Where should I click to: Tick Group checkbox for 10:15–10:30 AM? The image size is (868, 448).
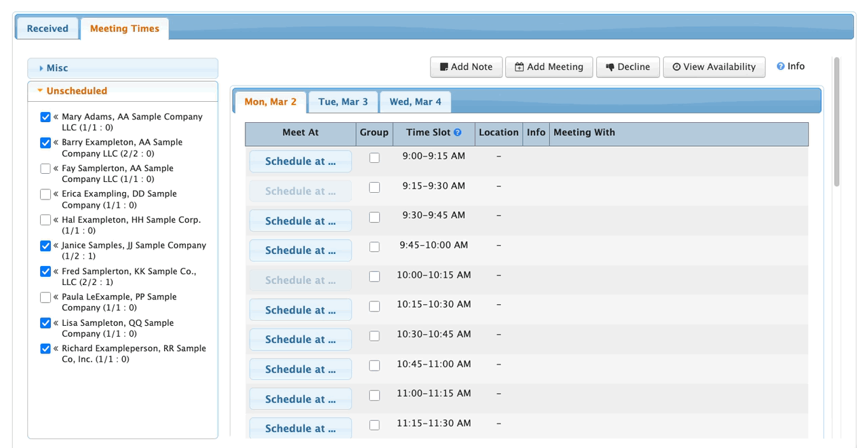point(374,306)
